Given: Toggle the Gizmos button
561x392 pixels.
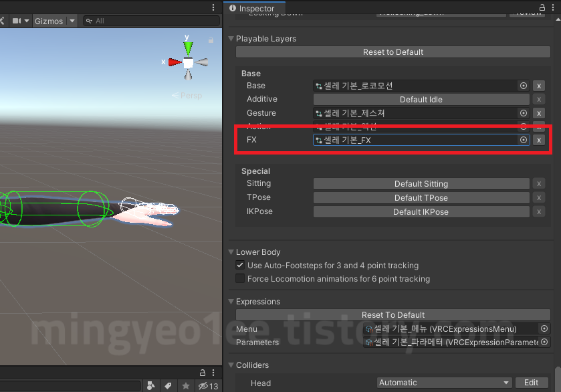Looking at the screenshot, I should [x=49, y=21].
